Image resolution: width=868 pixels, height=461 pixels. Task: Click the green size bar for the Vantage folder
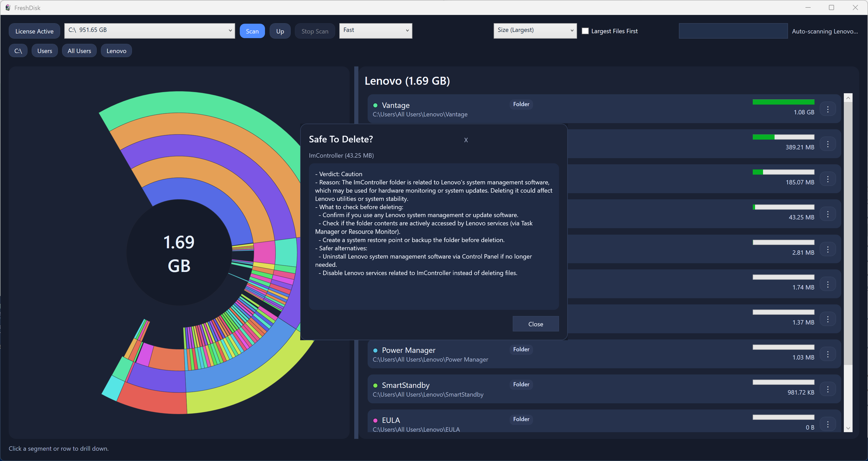pos(783,102)
